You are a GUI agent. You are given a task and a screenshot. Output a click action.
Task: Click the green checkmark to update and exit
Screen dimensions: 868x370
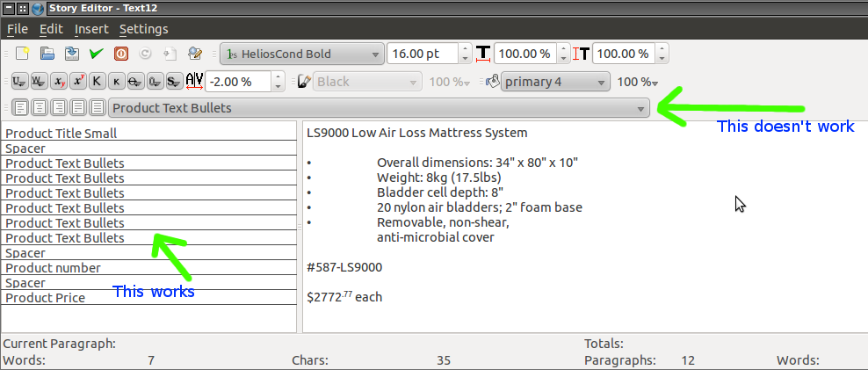[x=97, y=54]
